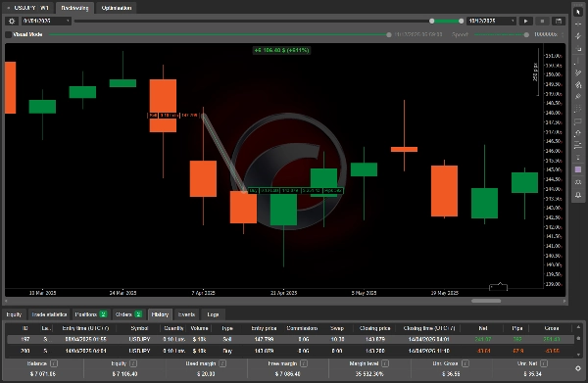Click the icon right of stop button

(559, 21)
